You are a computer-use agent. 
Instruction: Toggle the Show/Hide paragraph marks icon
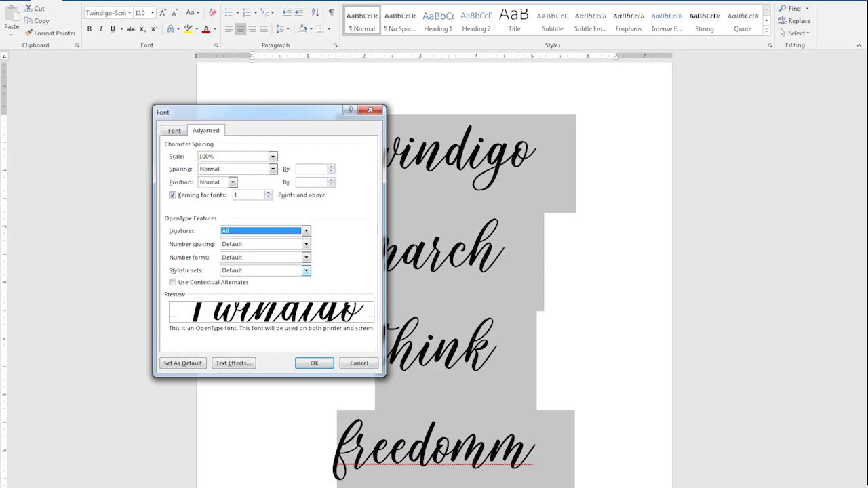(330, 12)
